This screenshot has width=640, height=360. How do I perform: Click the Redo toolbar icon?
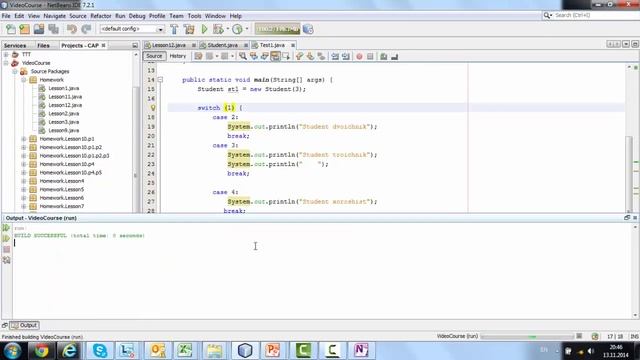[86, 29]
